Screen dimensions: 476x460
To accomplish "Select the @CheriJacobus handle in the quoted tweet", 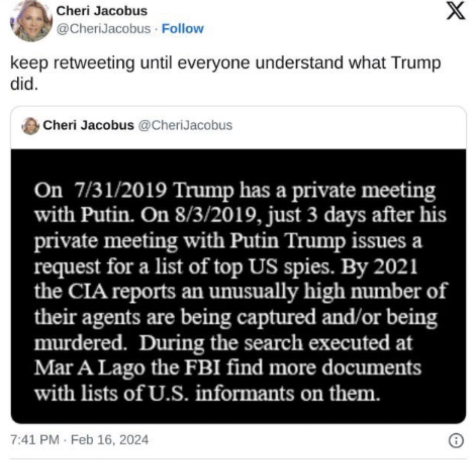I will 185,125.
